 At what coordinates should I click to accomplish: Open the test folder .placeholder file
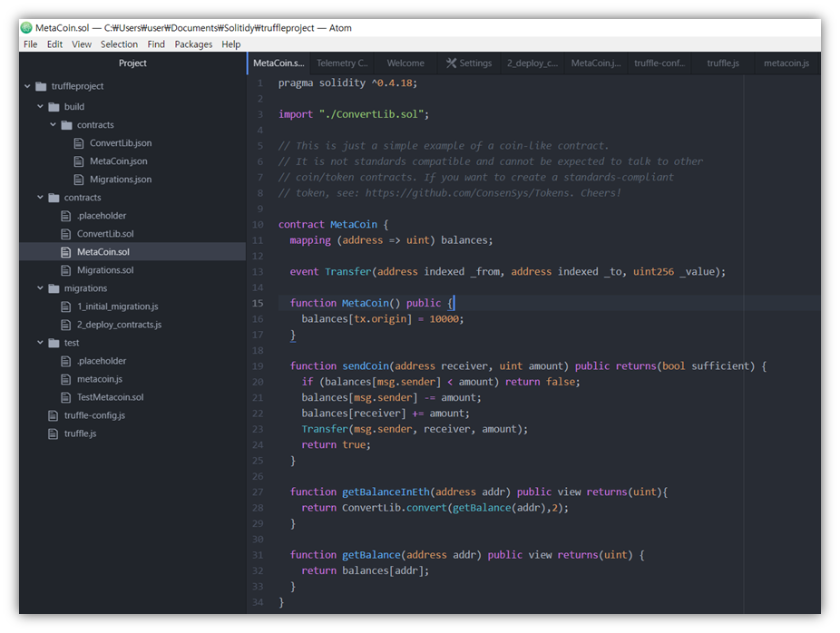coord(102,361)
